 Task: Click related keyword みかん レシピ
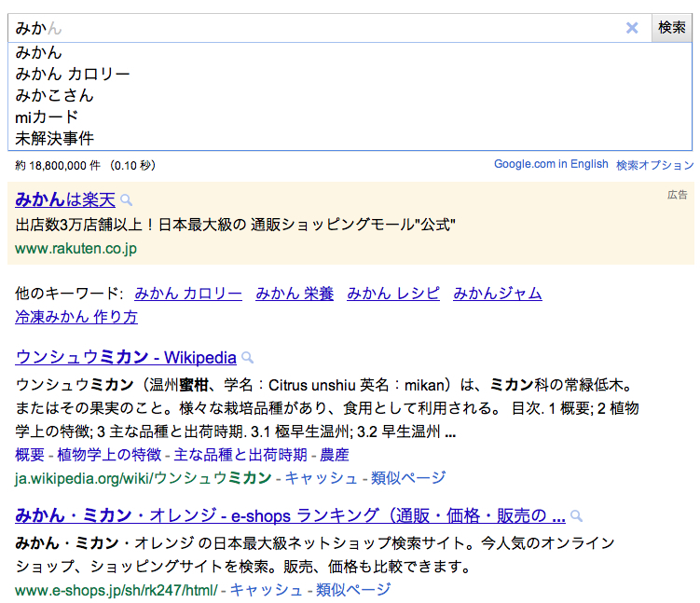(x=393, y=294)
